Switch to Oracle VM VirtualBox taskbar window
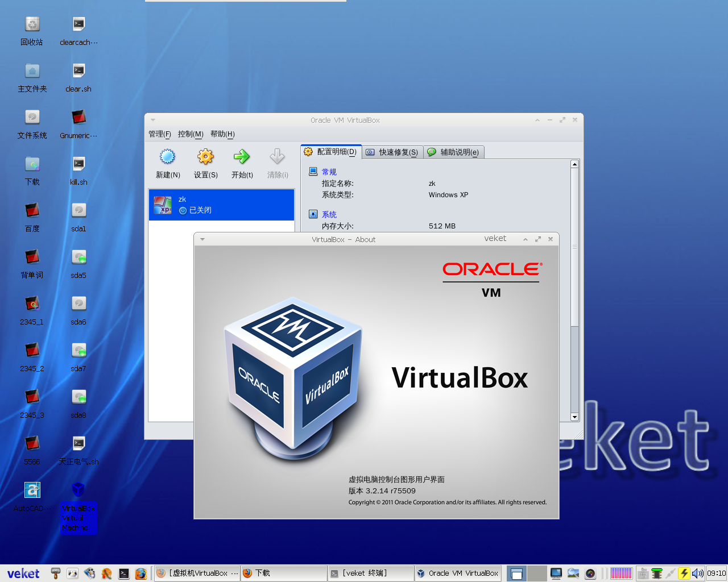This screenshot has height=582, width=728. point(458,573)
